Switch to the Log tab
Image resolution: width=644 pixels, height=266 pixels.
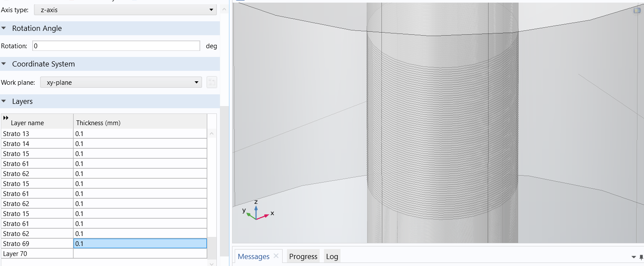332,256
